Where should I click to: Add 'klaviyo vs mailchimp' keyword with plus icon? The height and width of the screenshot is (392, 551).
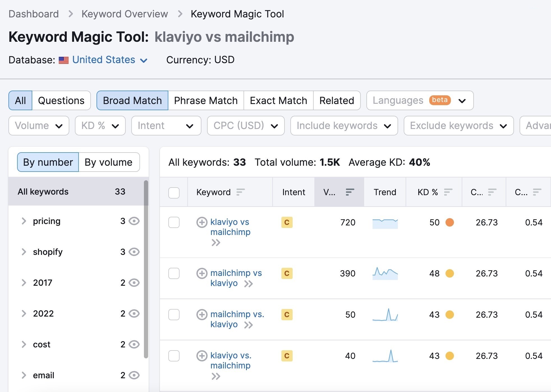[x=202, y=222]
